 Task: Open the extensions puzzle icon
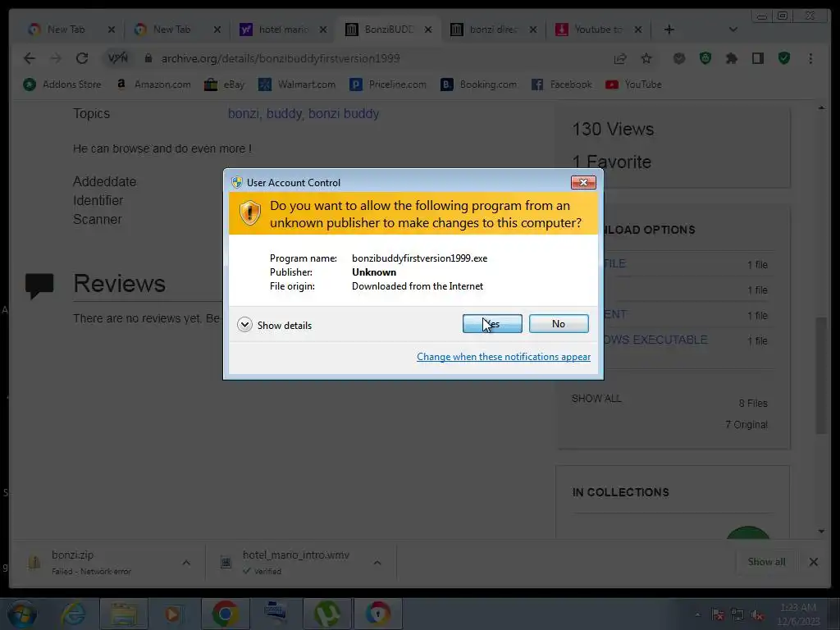[731, 58]
